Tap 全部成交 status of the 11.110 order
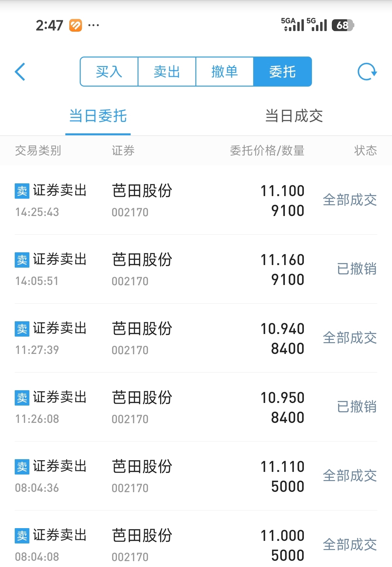 click(x=350, y=476)
